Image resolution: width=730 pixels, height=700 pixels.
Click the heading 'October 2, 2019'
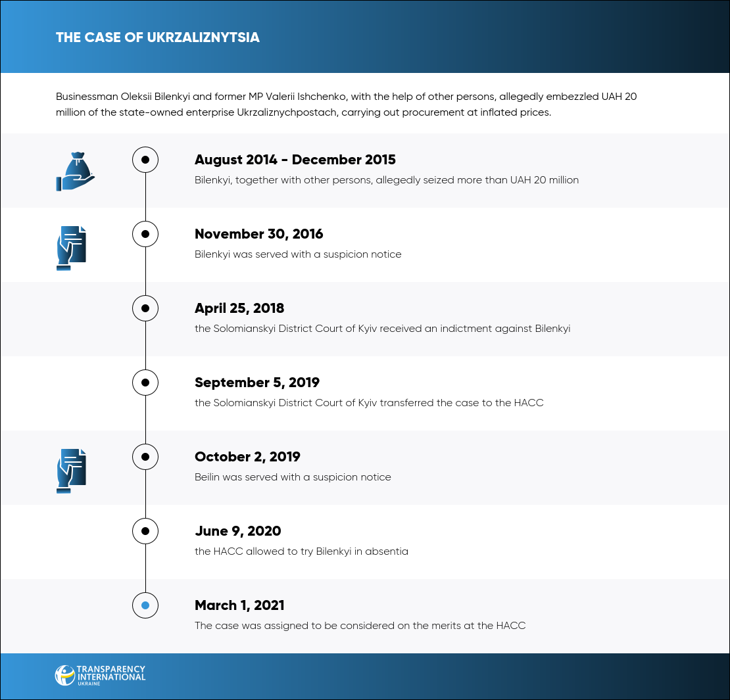pyautogui.click(x=247, y=457)
